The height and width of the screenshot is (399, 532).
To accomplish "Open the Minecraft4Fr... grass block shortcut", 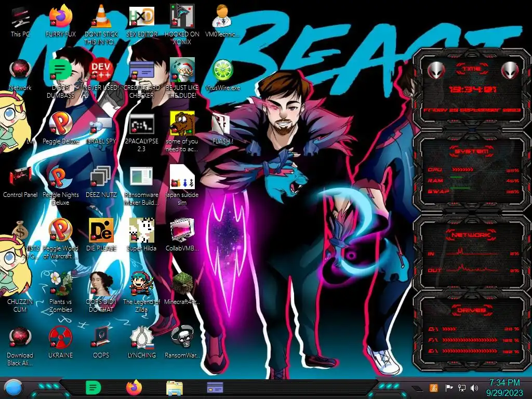I will click(x=182, y=289).
